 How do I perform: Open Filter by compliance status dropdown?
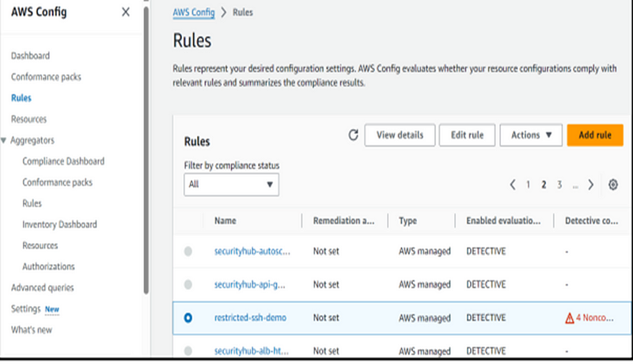[231, 184]
